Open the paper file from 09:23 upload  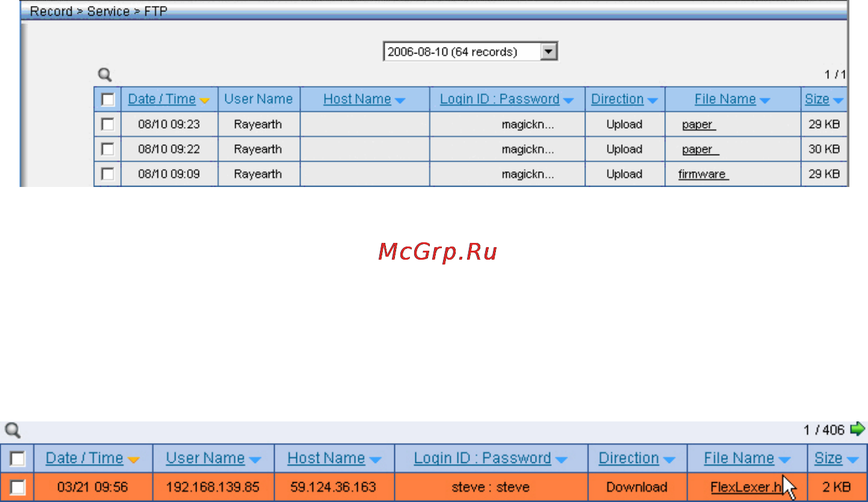698,125
